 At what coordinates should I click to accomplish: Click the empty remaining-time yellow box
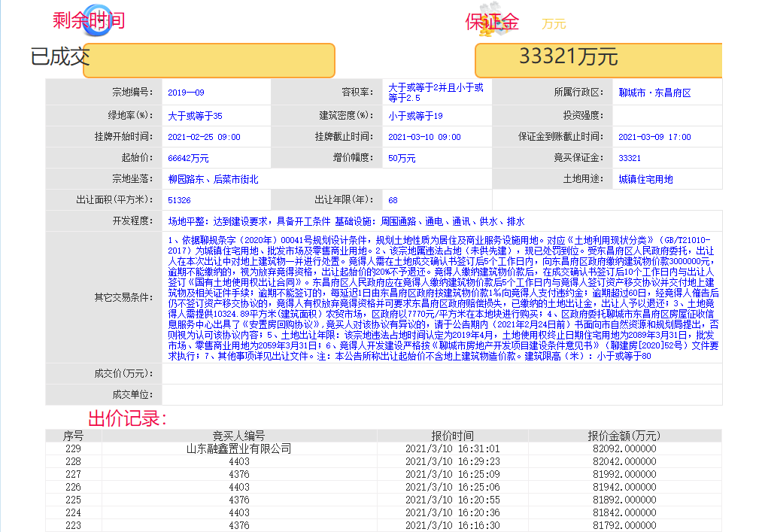coord(208,60)
